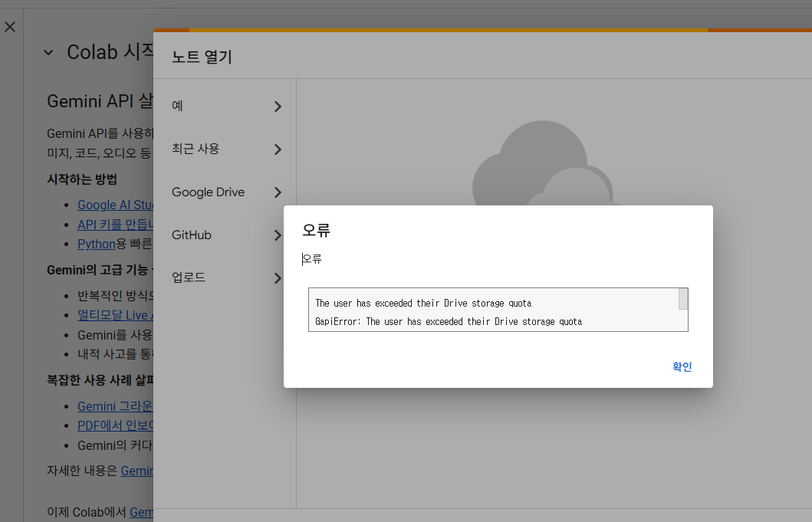Open the API 키를 만듭니다 link

(115, 225)
